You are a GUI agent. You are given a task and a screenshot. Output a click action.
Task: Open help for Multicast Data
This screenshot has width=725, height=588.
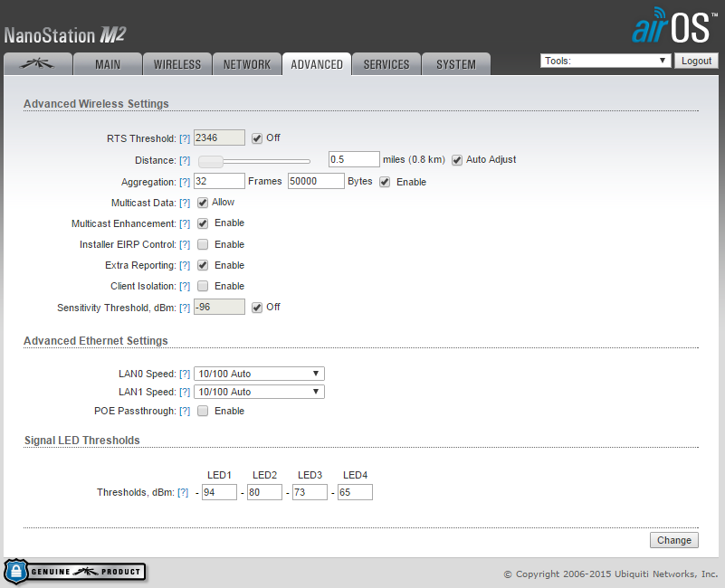click(x=185, y=203)
